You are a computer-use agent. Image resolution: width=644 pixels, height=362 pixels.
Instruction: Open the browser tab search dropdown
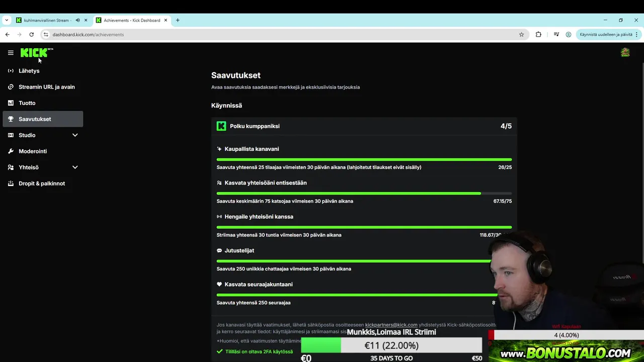point(7,21)
